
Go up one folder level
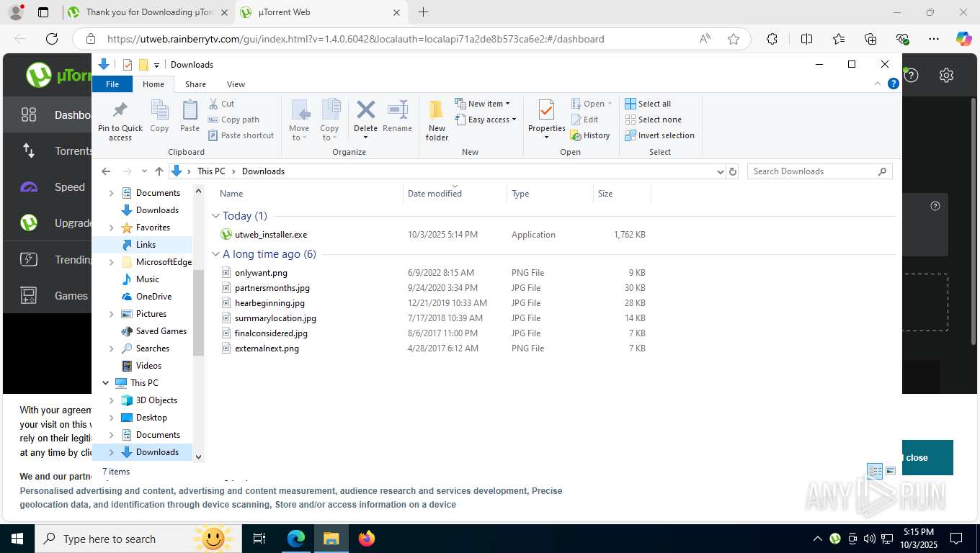pos(159,171)
